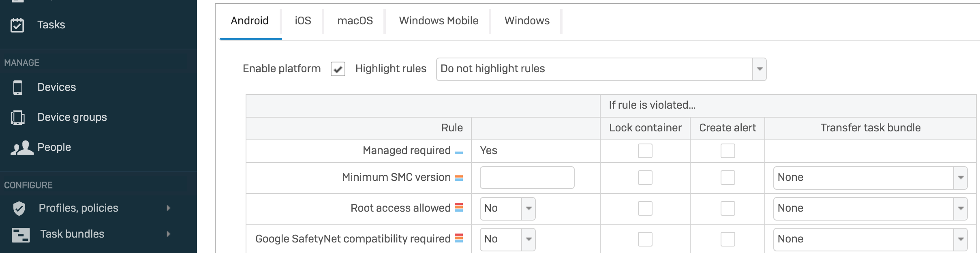Click the 'Create alert' column header
The height and width of the screenshot is (253, 980).
[728, 128]
